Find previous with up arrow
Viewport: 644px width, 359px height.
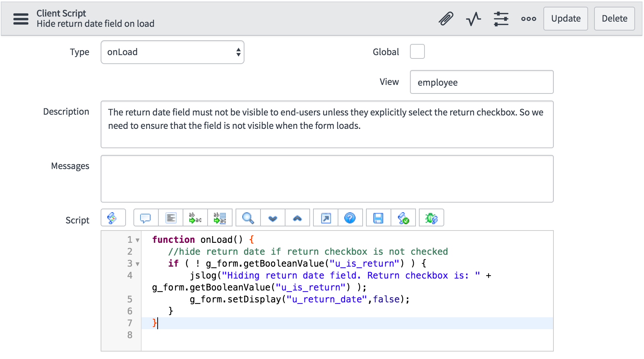pos(297,218)
